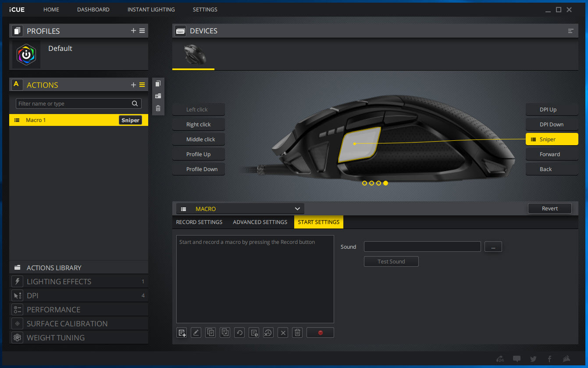Screen dimensions: 588x368
Task: Click the Test Sound button
Action: point(391,261)
